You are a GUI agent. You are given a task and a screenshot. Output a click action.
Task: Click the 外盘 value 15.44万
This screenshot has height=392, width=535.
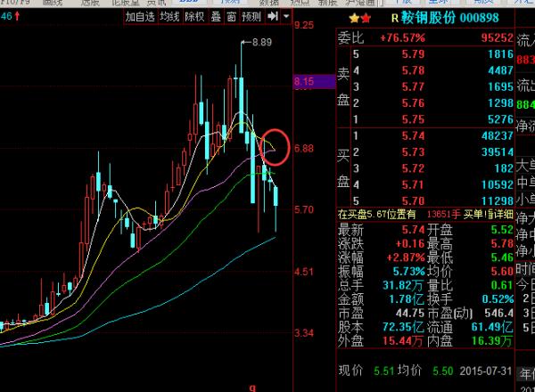[403, 341]
